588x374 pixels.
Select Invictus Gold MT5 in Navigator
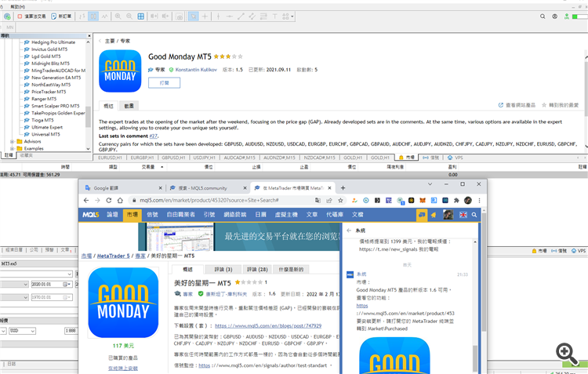click(49, 49)
